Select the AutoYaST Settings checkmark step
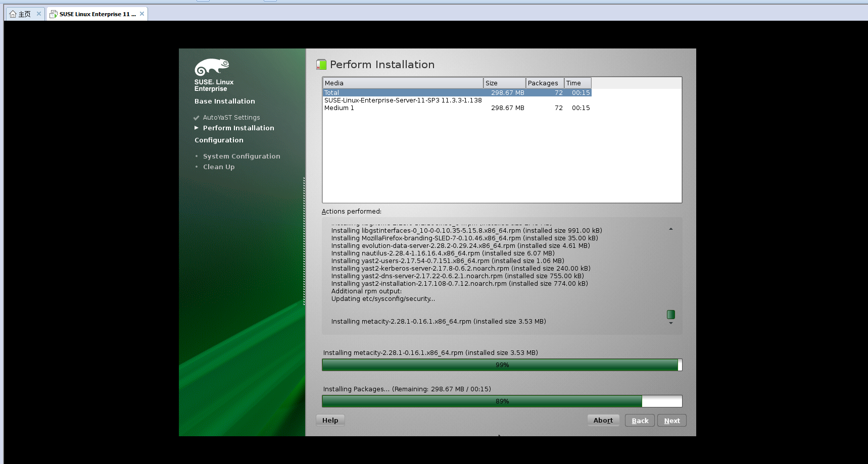 [x=196, y=118]
